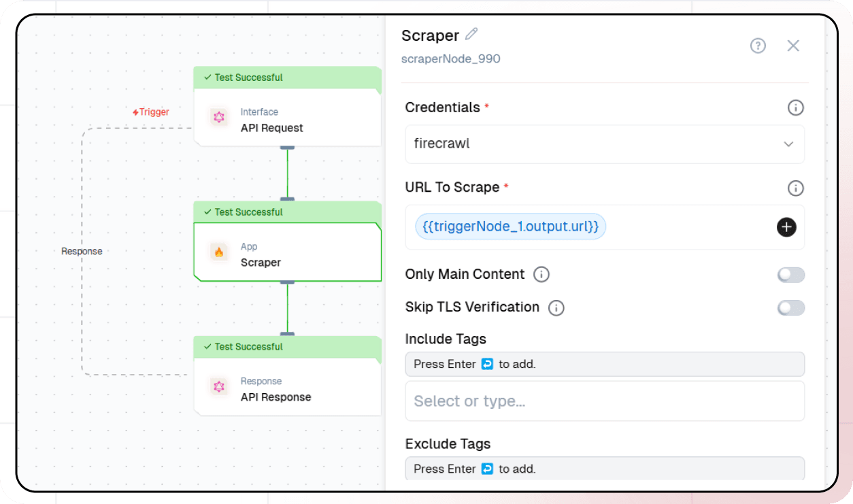Click the API Request node's Interface icon
Image resolution: width=853 pixels, height=504 pixels.
219,118
